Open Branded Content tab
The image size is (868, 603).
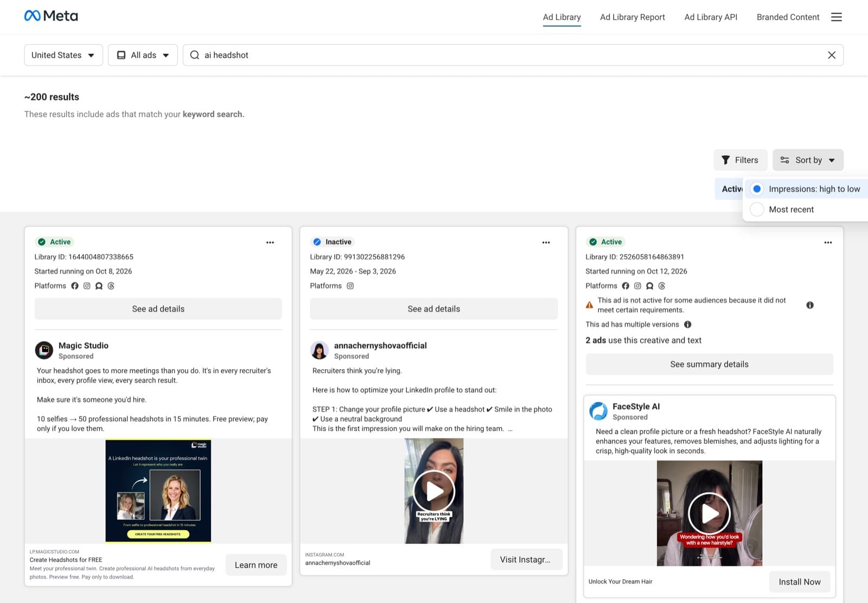[x=788, y=17]
